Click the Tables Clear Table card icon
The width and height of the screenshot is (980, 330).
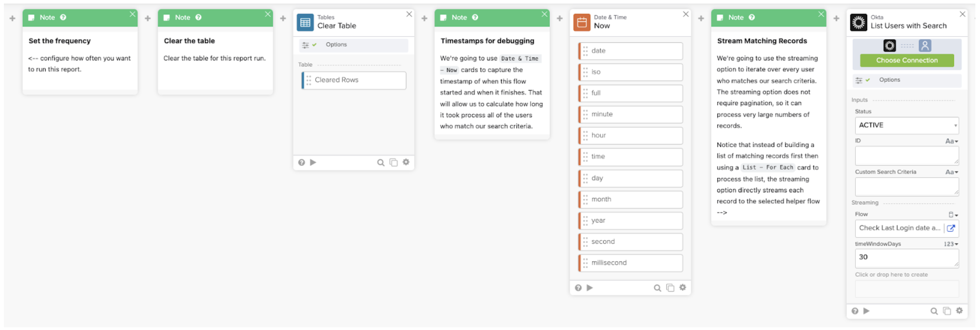point(305,23)
